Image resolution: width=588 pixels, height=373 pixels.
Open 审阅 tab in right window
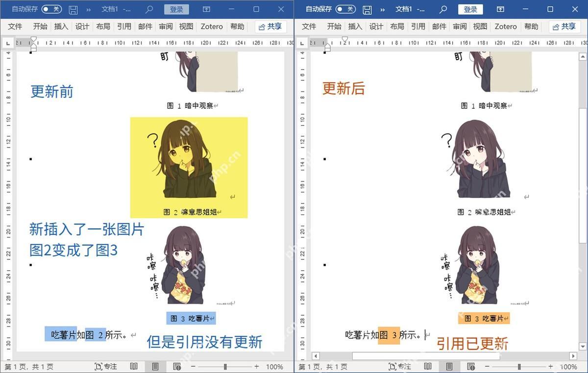click(460, 26)
